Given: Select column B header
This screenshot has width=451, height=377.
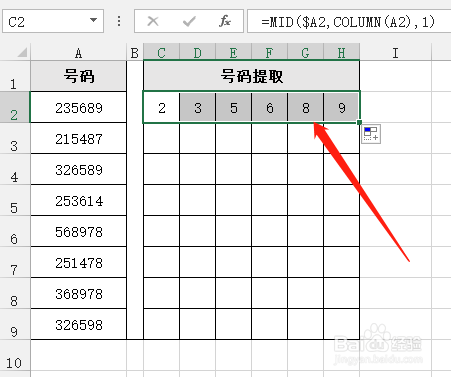Looking at the screenshot, I should click(x=135, y=52).
